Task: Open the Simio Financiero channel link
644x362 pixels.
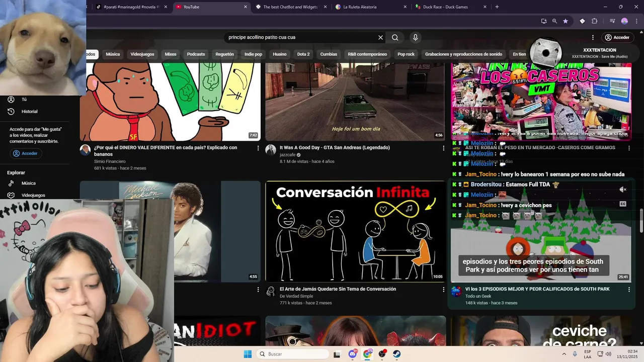Action: coord(110,161)
